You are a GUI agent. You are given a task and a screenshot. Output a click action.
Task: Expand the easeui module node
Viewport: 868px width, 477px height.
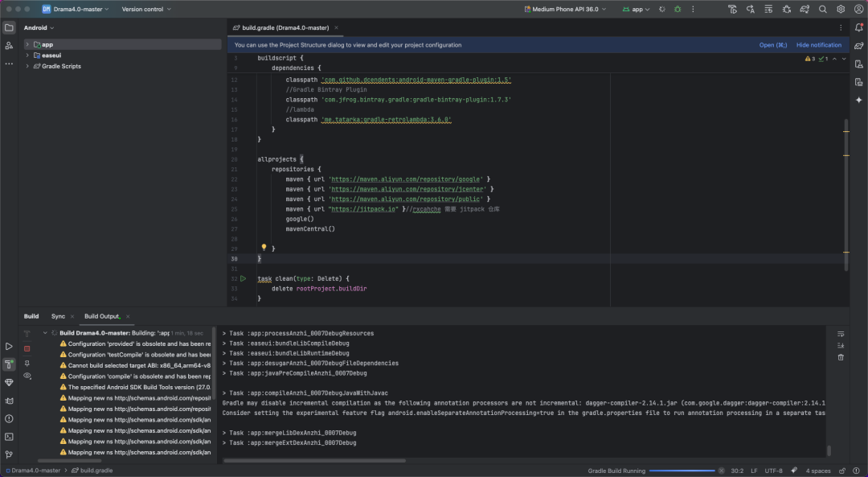point(27,56)
